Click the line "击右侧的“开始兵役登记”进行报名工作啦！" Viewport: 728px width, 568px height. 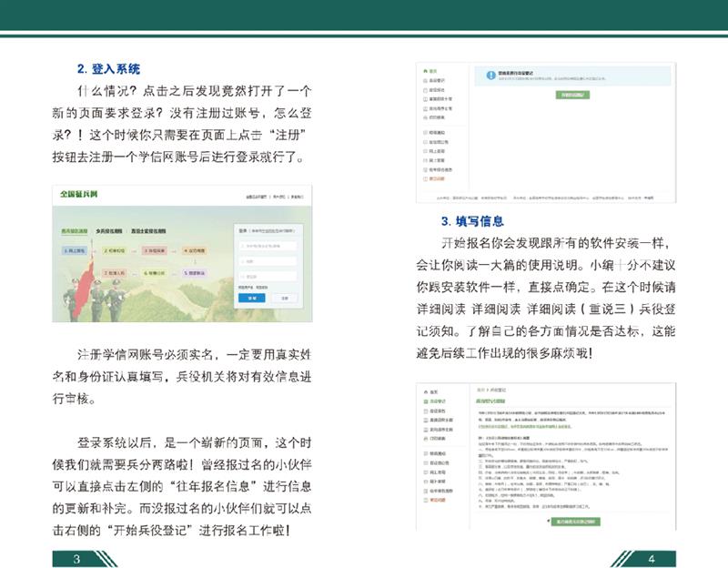tap(172, 531)
